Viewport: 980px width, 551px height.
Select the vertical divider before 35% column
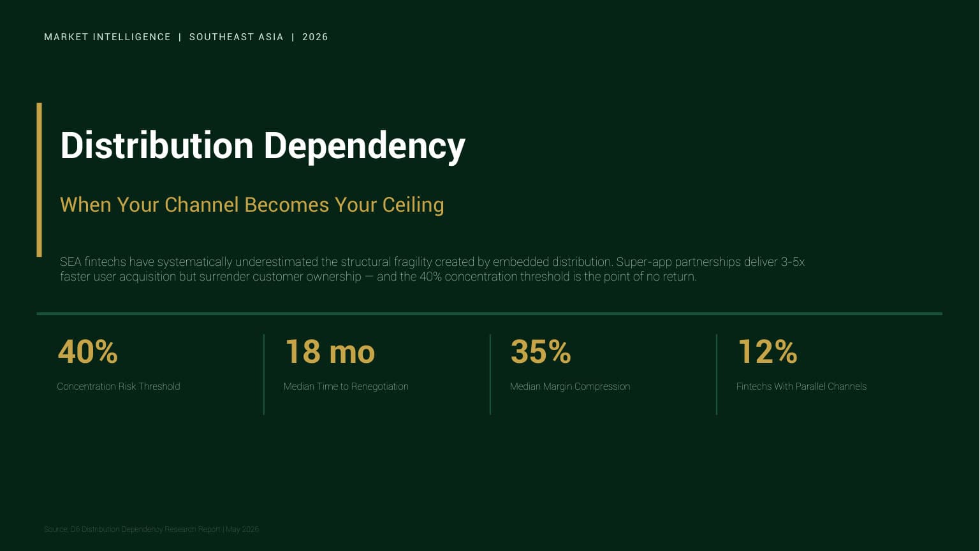coord(490,374)
